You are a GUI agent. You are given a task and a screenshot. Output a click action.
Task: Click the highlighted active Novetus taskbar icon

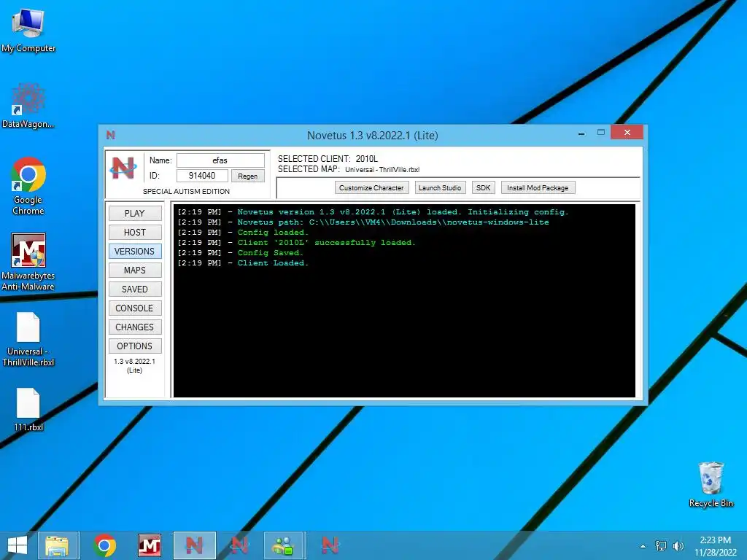tap(194, 545)
